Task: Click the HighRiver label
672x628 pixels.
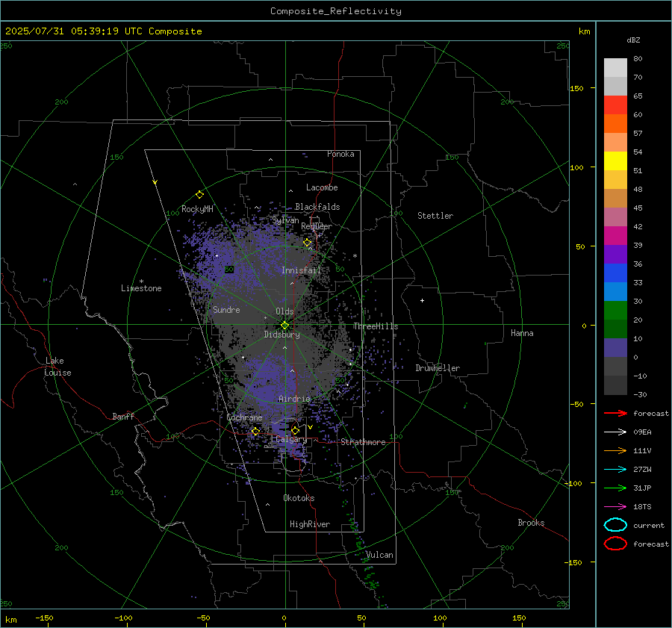Action: (310, 524)
